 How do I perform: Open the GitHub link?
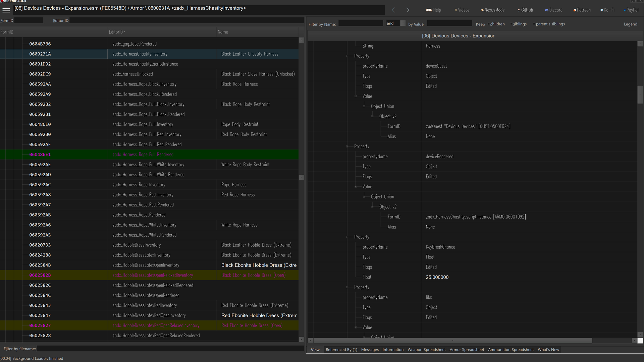(x=525, y=10)
